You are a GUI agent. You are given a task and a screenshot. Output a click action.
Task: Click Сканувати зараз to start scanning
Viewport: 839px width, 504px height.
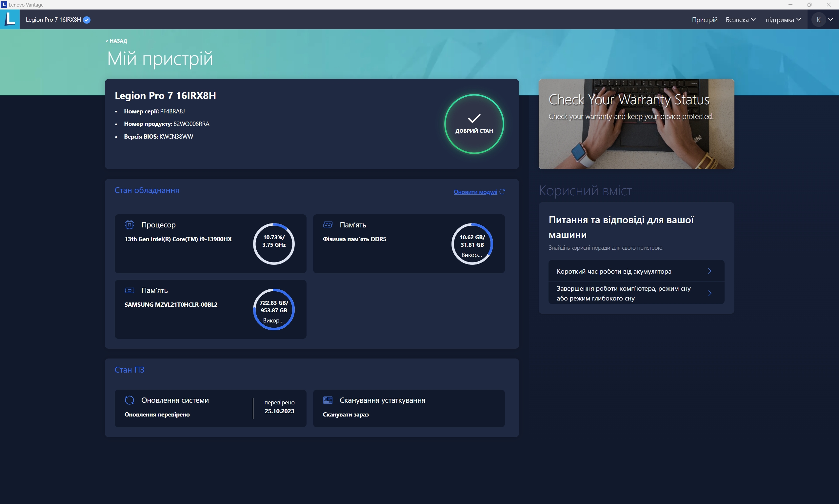point(346,414)
